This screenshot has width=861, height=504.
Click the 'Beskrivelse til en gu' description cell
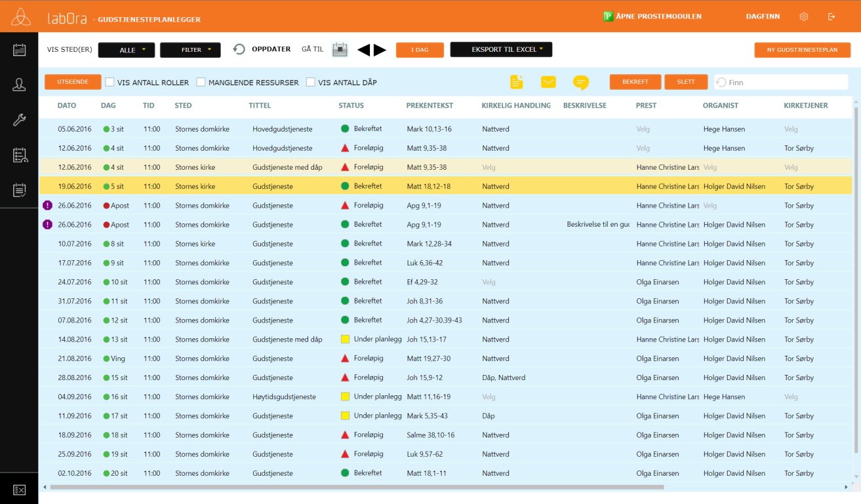[x=598, y=224]
